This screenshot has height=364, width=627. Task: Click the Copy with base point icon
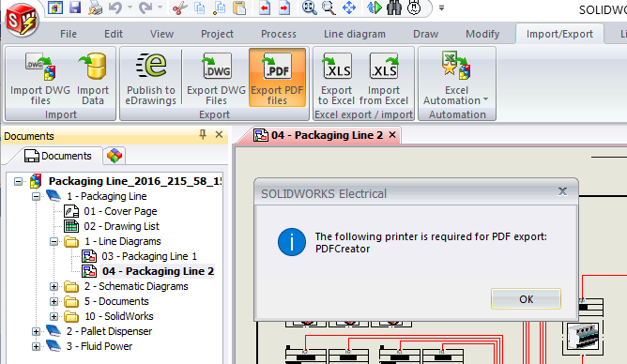point(219,8)
